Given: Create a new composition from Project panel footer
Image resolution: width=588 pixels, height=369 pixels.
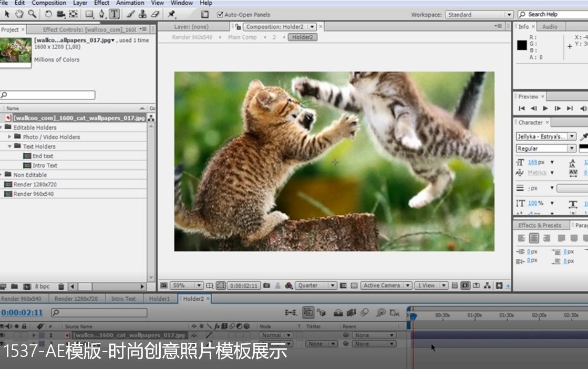Looking at the screenshot, I should coord(27,287).
